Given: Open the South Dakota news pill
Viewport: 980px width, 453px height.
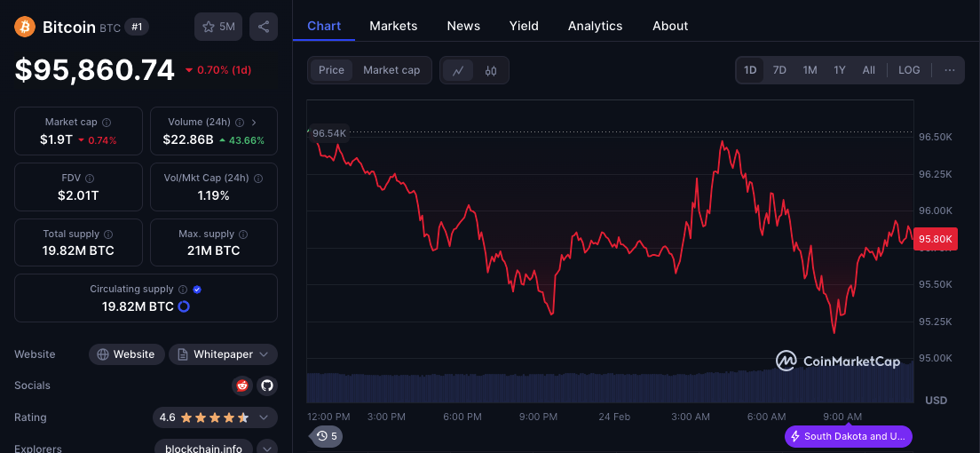Looking at the screenshot, I should click(848, 436).
